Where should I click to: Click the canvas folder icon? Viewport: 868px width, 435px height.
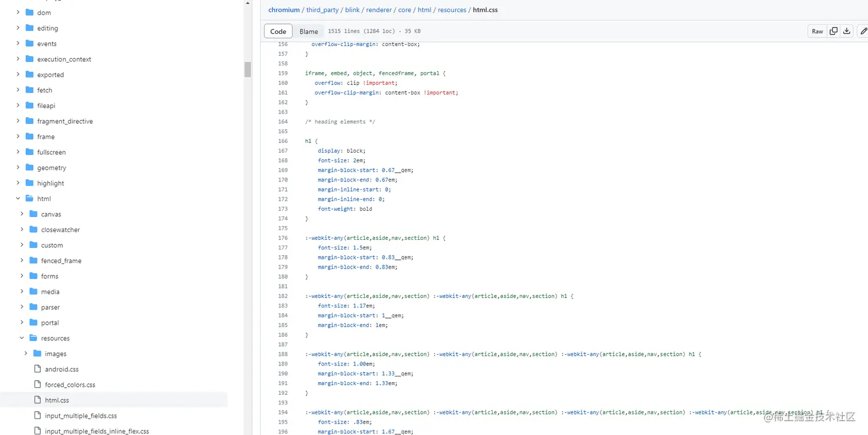point(34,214)
